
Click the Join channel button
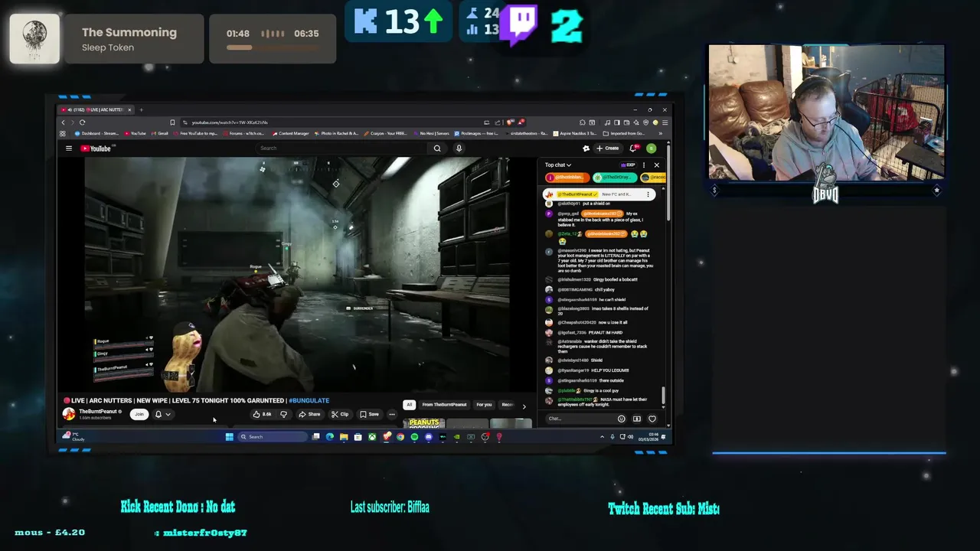(139, 414)
